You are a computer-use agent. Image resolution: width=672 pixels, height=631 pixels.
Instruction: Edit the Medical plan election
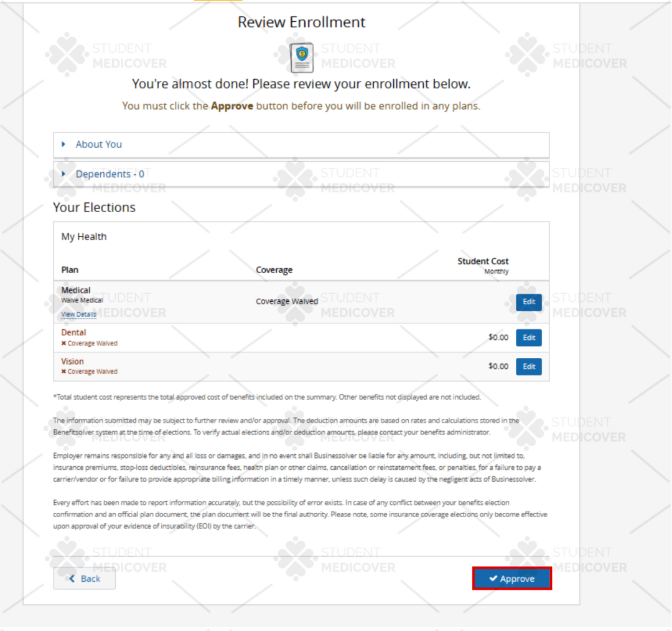pos(529,302)
